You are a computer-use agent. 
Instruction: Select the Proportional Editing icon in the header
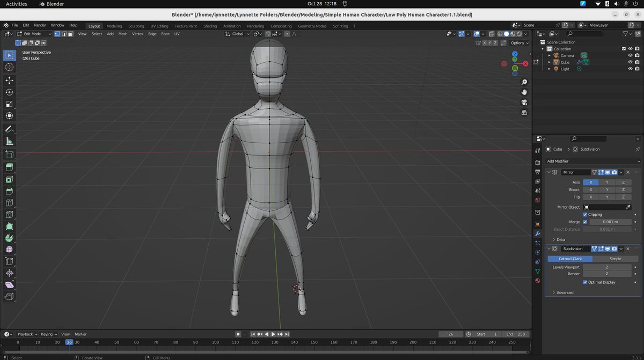287,34
